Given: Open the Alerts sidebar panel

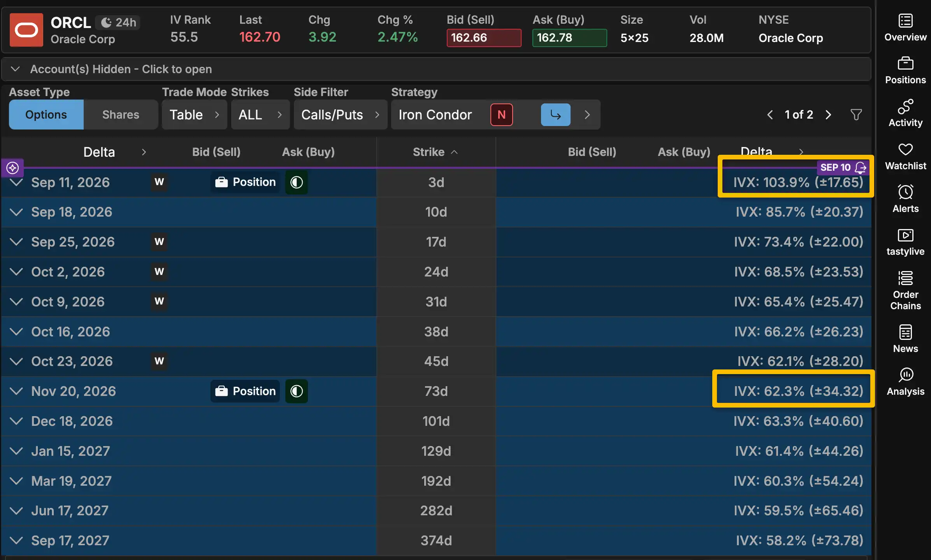Looking at the screenshot, I should [905, 199].
